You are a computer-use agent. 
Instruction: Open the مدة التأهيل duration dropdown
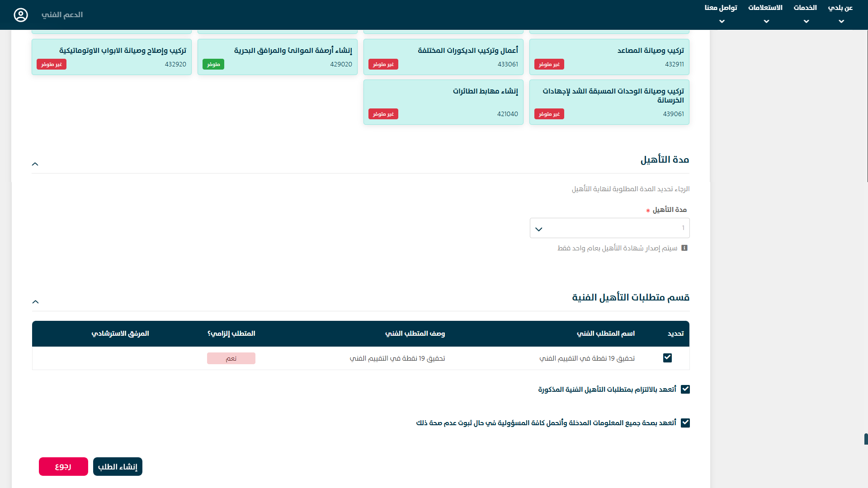pyautogui.click(x=609, y=228)
